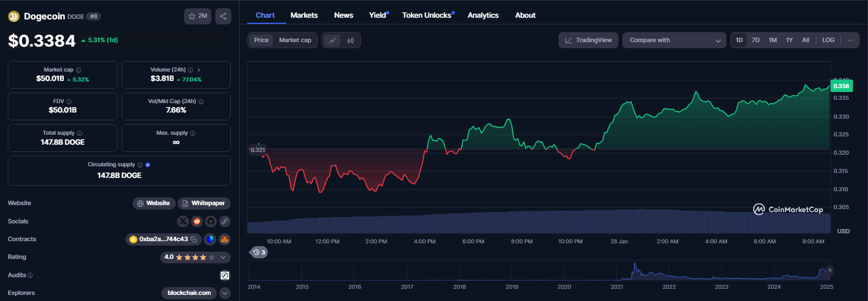
Task: Open blockchair.com explorer link
Action: [189, 293]
